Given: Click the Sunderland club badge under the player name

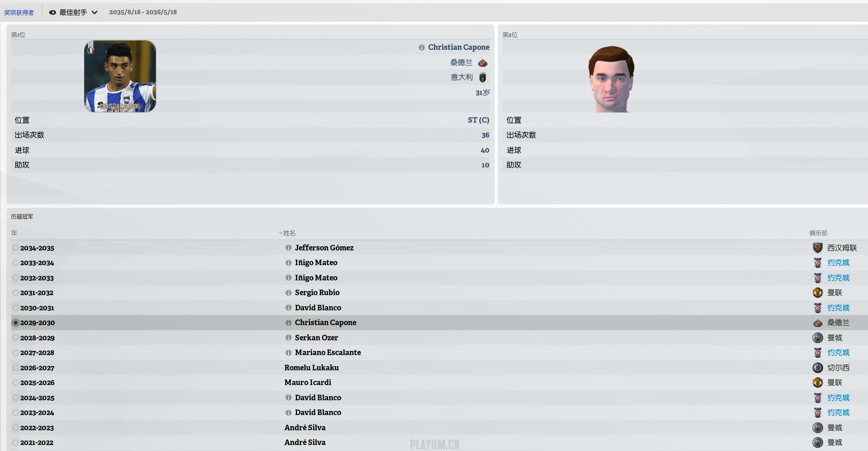Looking at the screenshot, I should (x=483, y=63).
